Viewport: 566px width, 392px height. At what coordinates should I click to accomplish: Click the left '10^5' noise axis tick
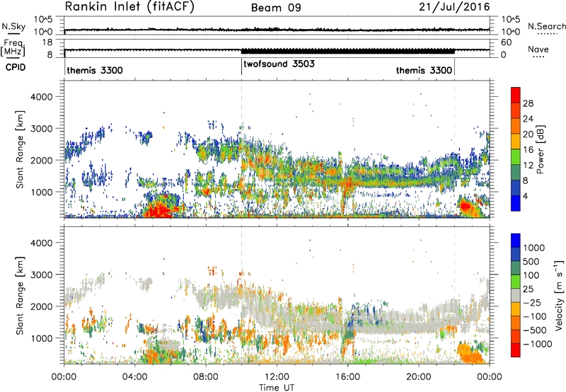[x=43, y=19]
